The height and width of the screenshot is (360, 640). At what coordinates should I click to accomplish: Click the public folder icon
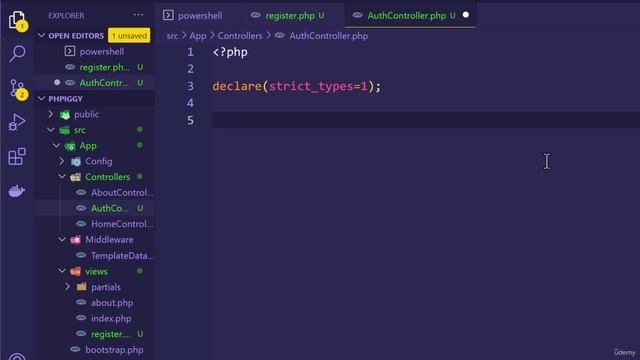point(65,114)
